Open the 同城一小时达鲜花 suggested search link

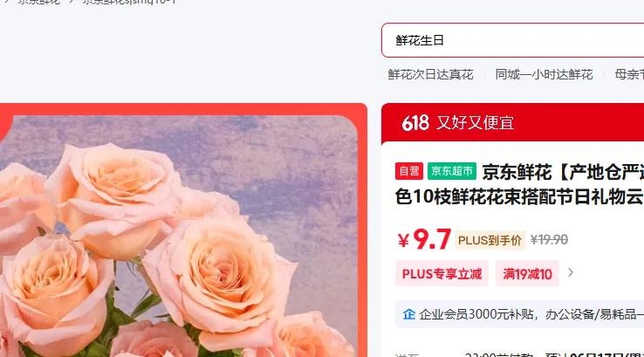click(545, 74)
